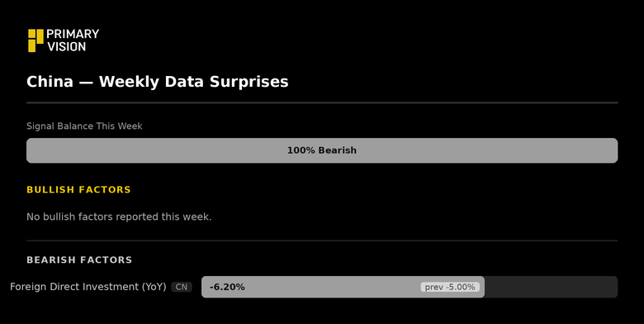644x324 pixels.
Task: Click the Foreign Direct Investment (YoY) label
Action: click(88, 287)
